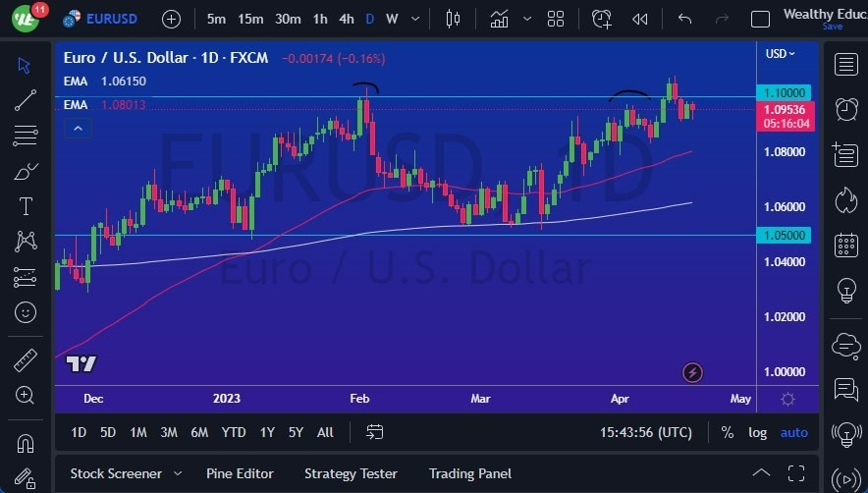The width and height of the screenshot is (868, 493).
Task: Switch to the 4h timeframe
Action: [347, 19]
